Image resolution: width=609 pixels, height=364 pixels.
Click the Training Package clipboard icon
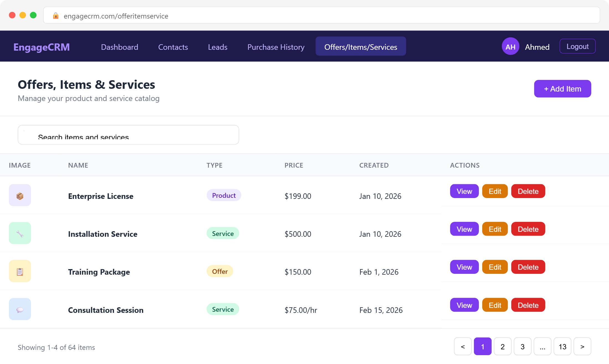coord(20,271)
